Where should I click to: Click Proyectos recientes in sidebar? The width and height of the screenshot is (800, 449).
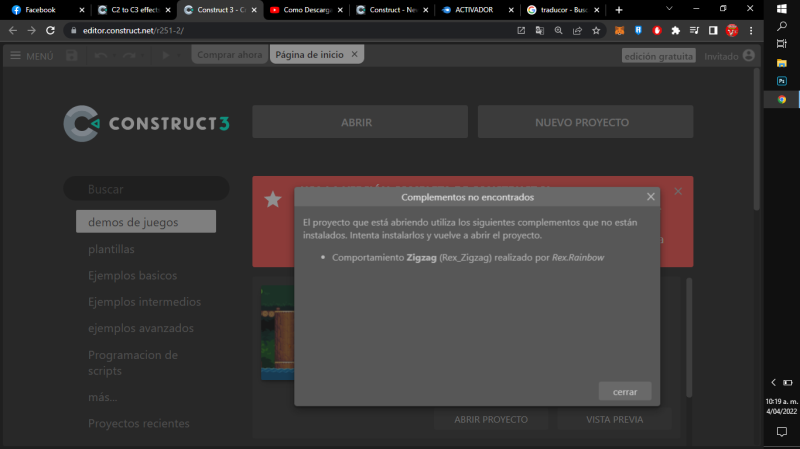[139, 423]
